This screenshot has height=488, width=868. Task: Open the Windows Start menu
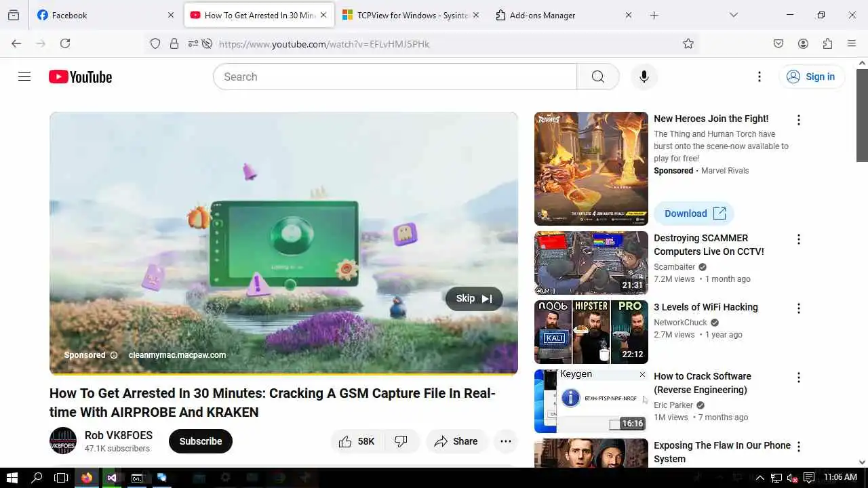coord(12,478)
